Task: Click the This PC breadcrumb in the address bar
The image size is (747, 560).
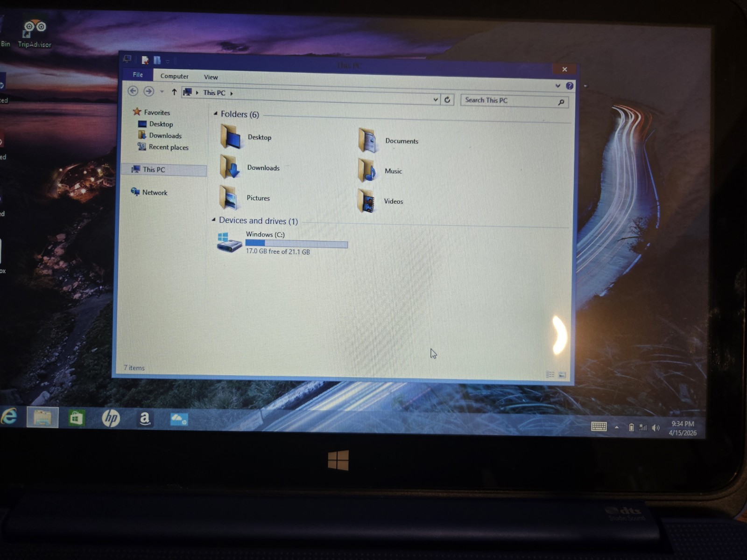Action: coord(214,93)
